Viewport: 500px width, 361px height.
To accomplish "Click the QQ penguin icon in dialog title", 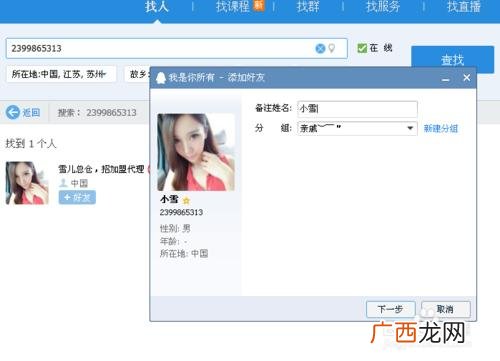I will [x=161, y=78].
